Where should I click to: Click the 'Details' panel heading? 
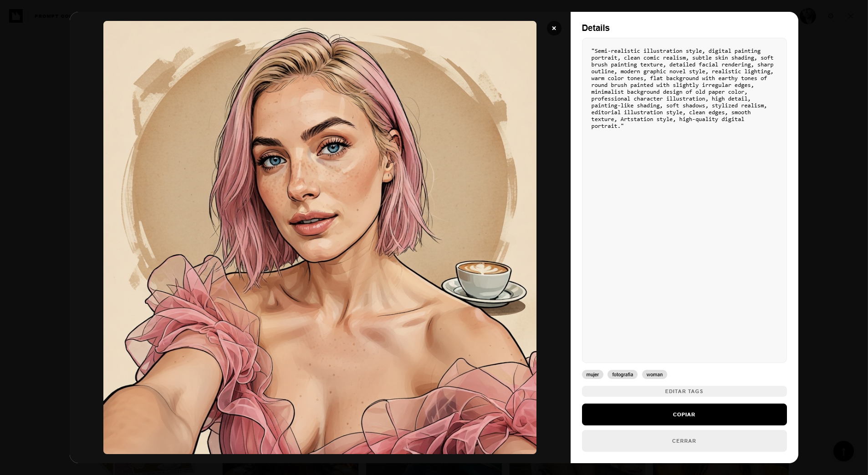point(596,28)
